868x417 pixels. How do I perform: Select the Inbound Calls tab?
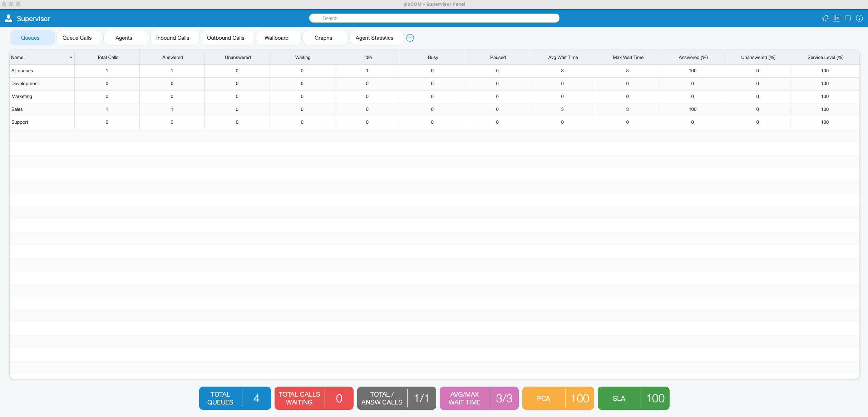click(x=172, y=38)
